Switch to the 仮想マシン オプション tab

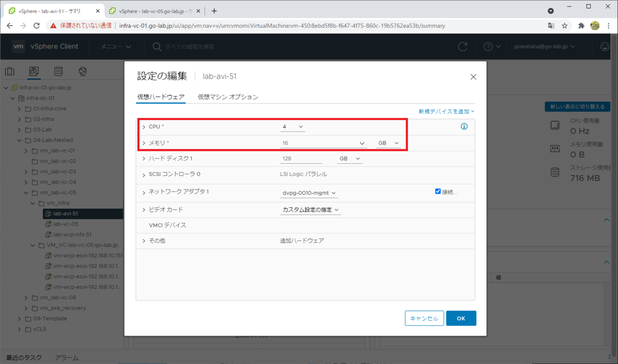(x=227, y=96)
